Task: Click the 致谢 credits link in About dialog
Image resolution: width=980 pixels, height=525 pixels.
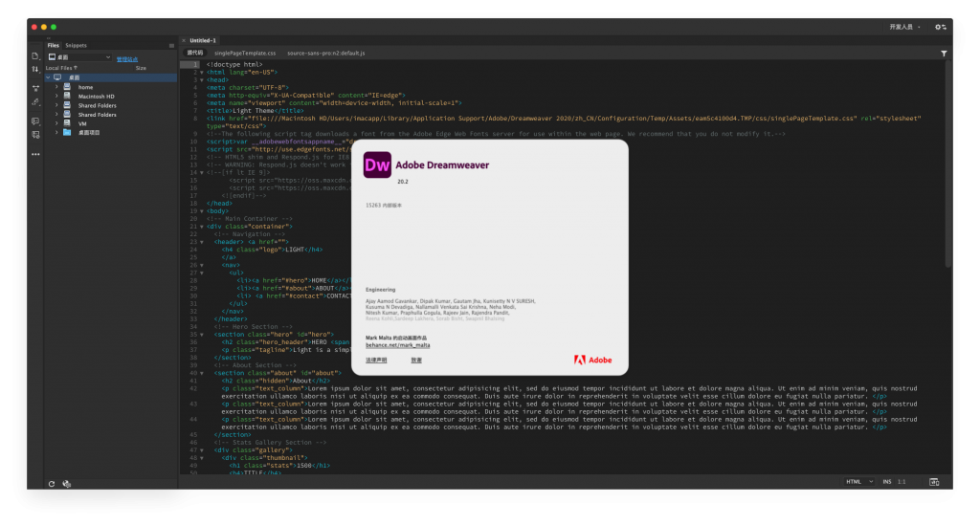Action: click(x=416, y=361)
